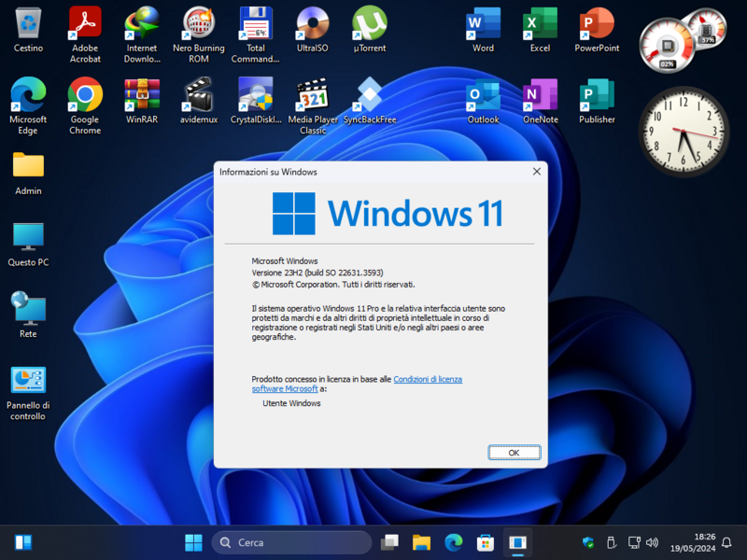Open the volume control in the system tray
Screen dimensions: 747x560
pyautogui.click(x=654, y=541)
